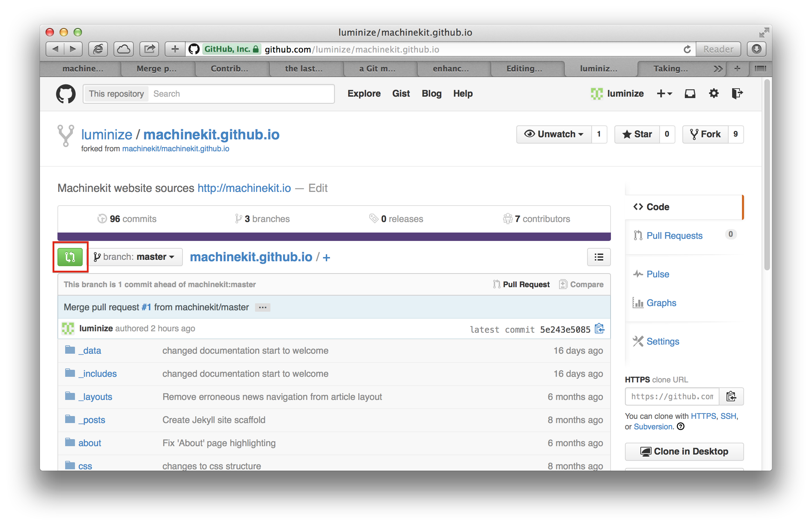Screen dimensions: 812x526
Task: Click Pull Request button above commit
Action: click(521, 284)
